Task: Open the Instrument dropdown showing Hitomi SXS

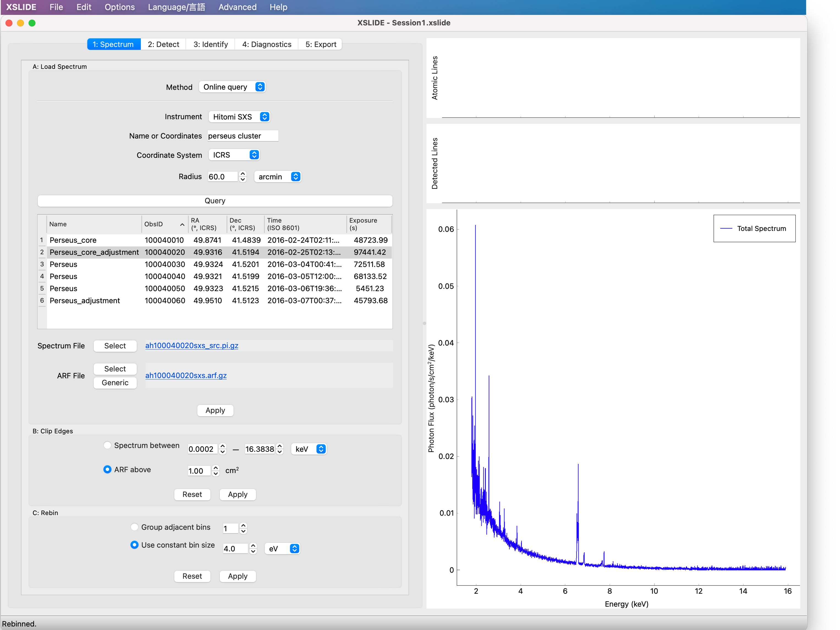Action: [239, 117]
